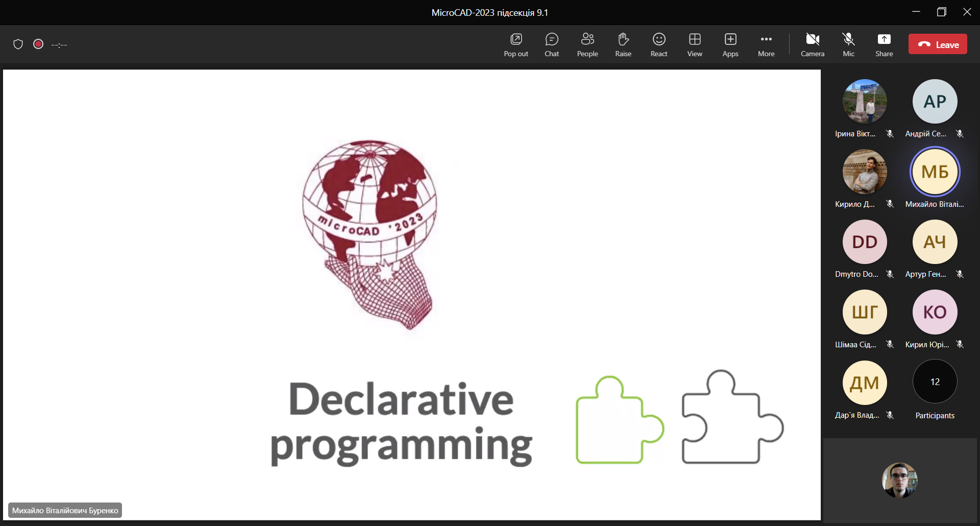This screenshot has width=980, height=526.
Task: Click presenter name label on shared slide
Action: pos(65,510)
